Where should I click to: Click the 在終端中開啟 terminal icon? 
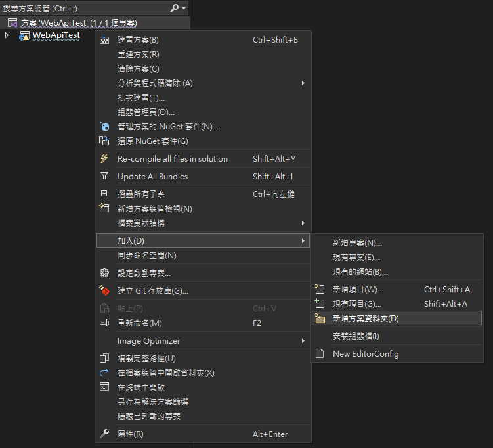[x=104, y=387]
